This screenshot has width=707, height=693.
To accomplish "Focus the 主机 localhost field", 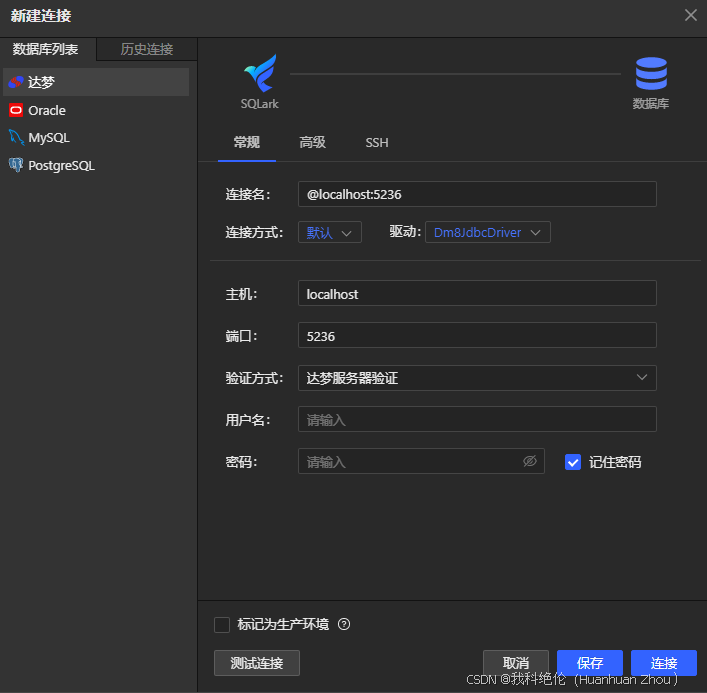I will pyautogui.click(x=477, y=294).
